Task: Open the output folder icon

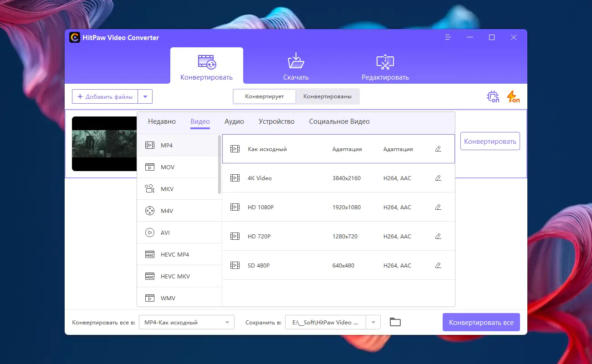Action: point(395,322)
